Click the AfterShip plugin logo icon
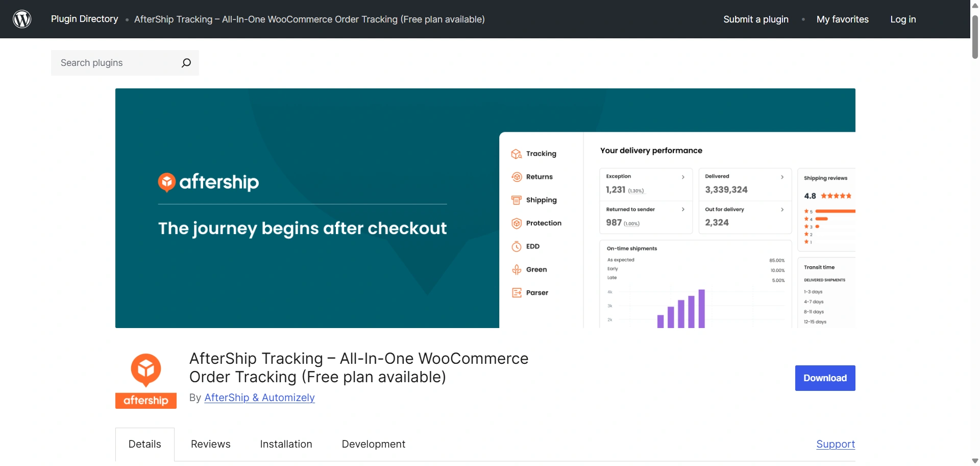980x466 pixels. click(146, 380)
